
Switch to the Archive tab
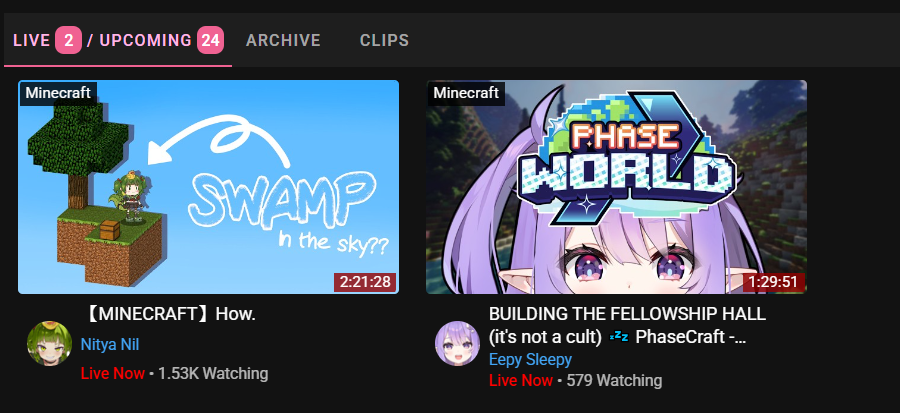[284, 41]
